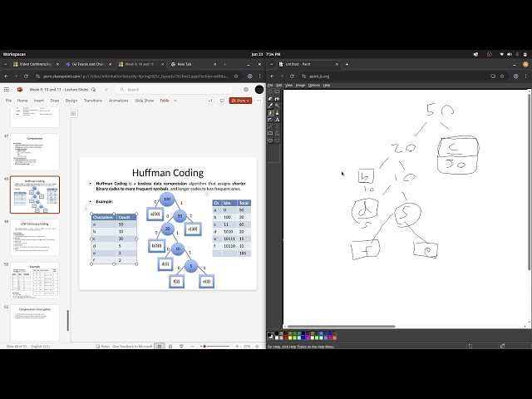Image resolution: width=532 pixels, height=399 pixels.
Task: Select the Free-Form Select tool in Paint
Action: (270, 91)
